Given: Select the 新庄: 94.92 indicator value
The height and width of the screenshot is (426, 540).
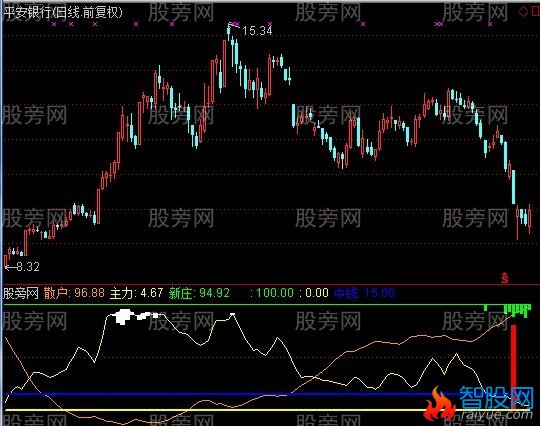Looking at the screenshot, I should 199,293.
